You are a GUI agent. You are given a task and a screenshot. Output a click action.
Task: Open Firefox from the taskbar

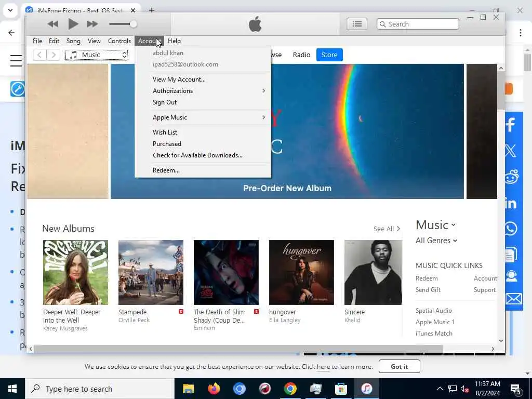coord(214,389)
